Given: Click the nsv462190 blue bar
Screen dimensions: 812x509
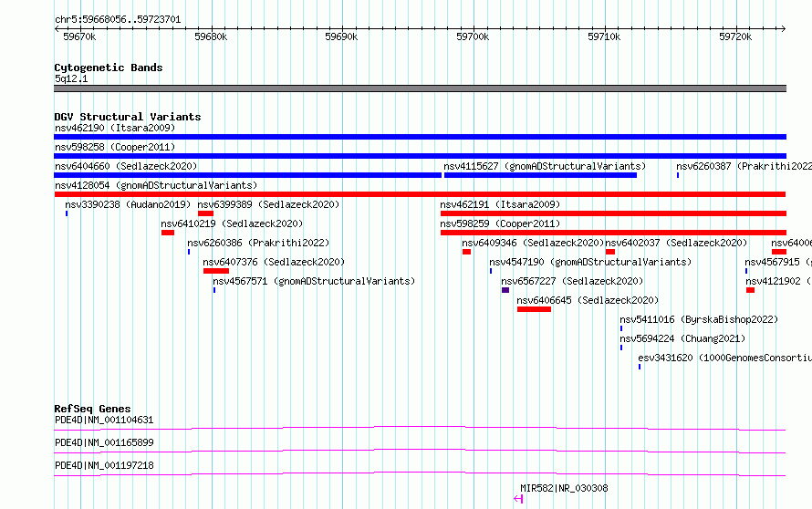Looking at the screenshot, I should 420,137.
